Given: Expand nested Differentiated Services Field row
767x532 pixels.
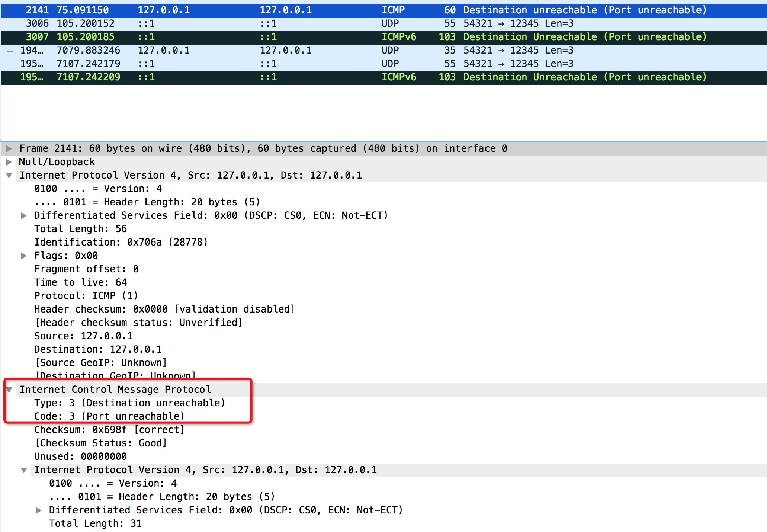Looking at the screenshot, I should point(39,510).
